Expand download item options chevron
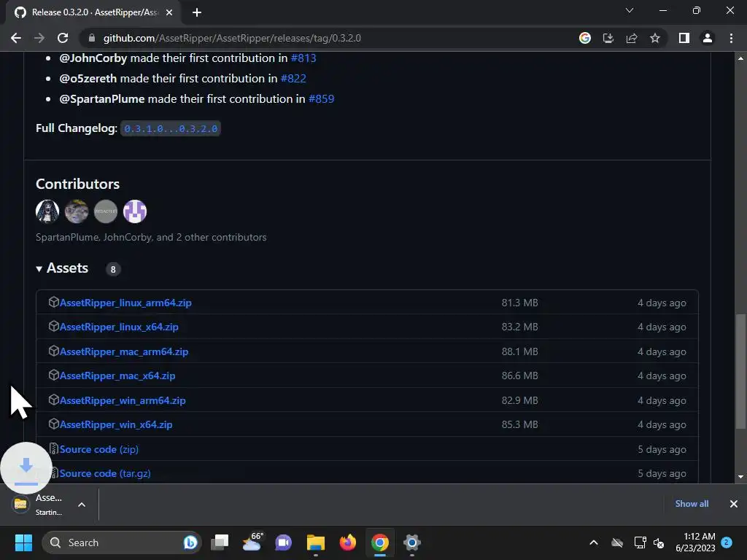 (x=82, y=505)
